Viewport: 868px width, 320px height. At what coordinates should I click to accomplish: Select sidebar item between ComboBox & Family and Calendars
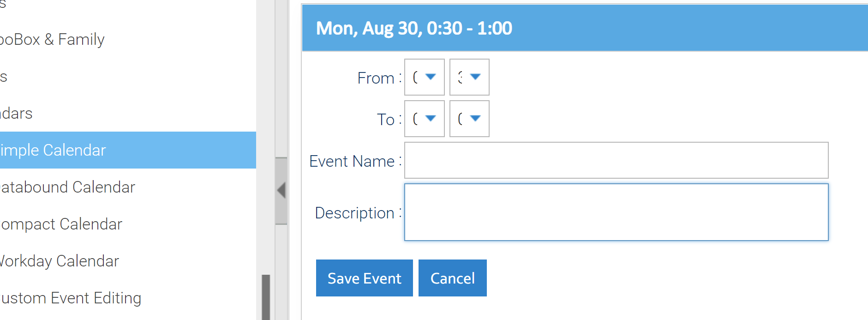click(5, 76)
